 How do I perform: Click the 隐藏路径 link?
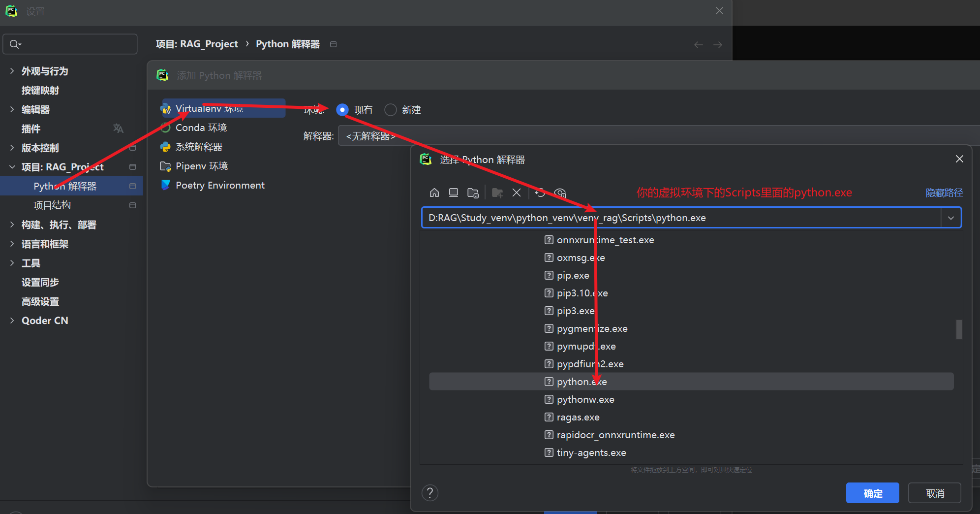tap(945, 193)
